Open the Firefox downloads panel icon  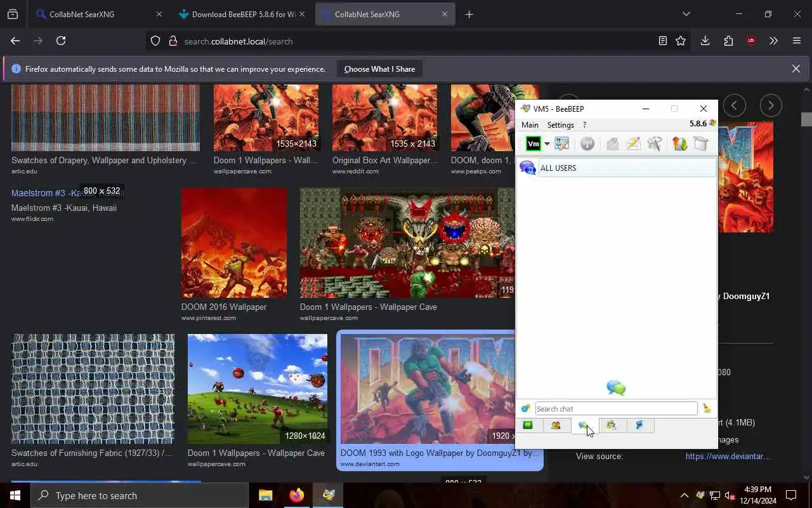(705, 41)
